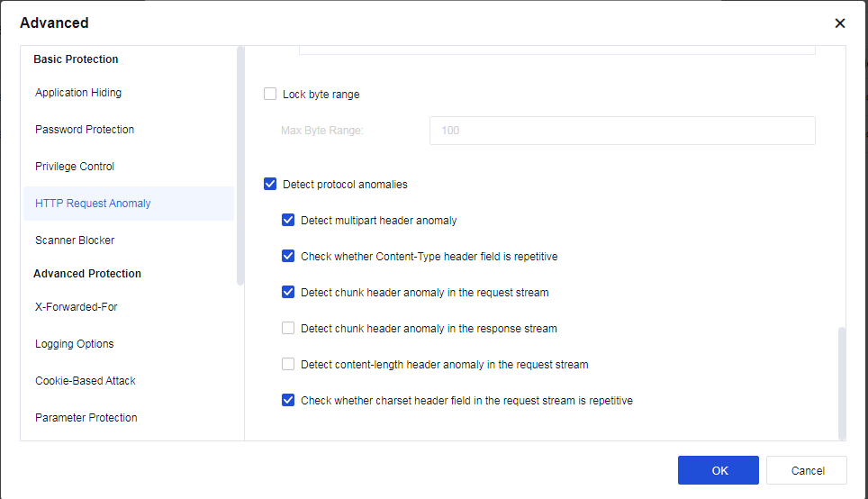The width and height of the screenshot is (868, 499).
Task: Uncheck Detect protocol anomalies
Action: pyautogui.click(x=270, y=184)
